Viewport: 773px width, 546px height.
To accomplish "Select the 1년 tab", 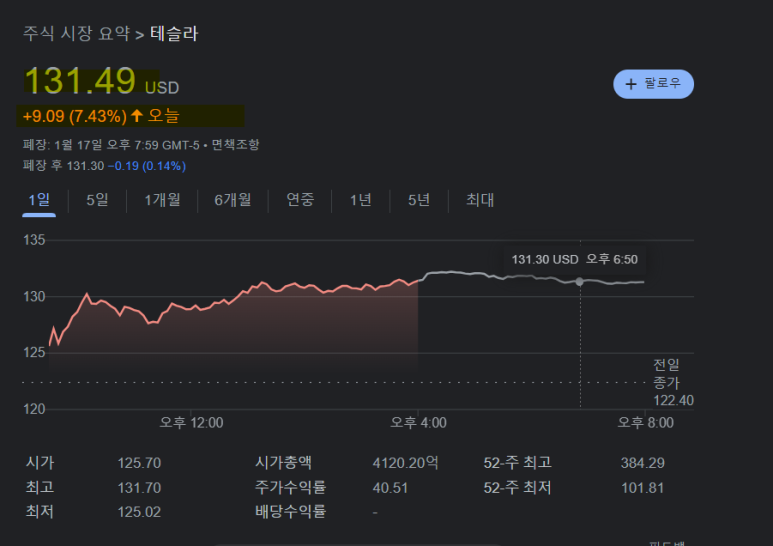I will (x=360, y=200).
